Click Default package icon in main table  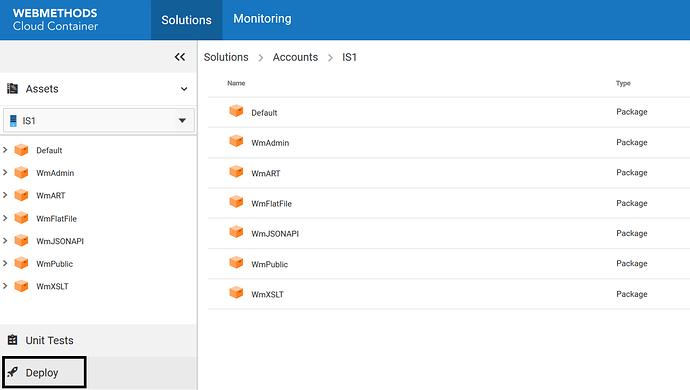point(236,111)
